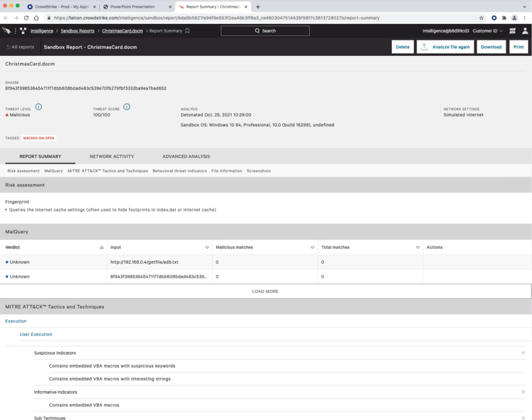Jump to File information link
Viewport: 532px width, 420px height.
tap(227, 171)
